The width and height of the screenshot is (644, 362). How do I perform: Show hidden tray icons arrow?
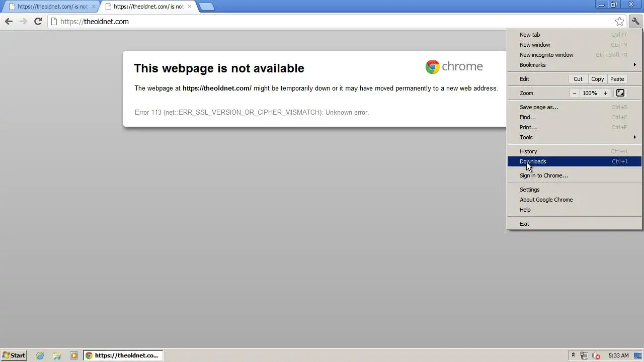[573, 355]
